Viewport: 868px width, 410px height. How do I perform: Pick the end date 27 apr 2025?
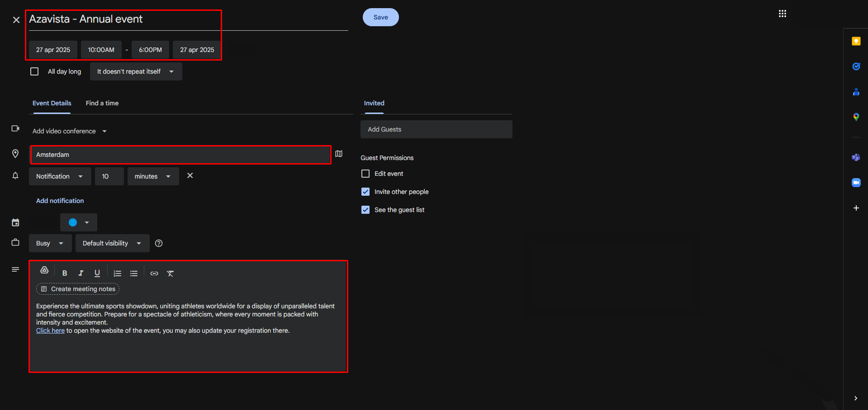[x=197, y=50]
